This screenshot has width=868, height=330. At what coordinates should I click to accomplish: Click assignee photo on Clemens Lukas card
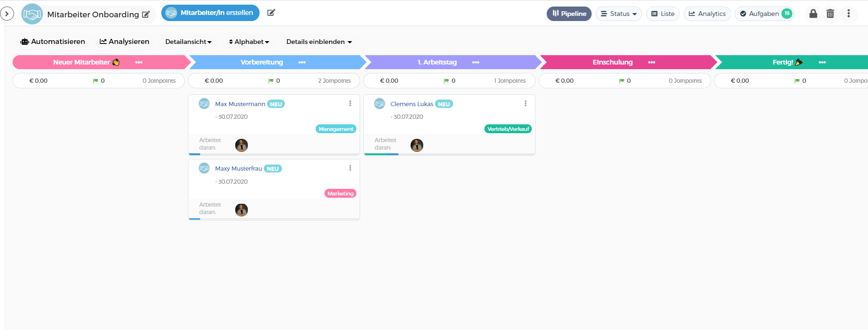(417, 145)
